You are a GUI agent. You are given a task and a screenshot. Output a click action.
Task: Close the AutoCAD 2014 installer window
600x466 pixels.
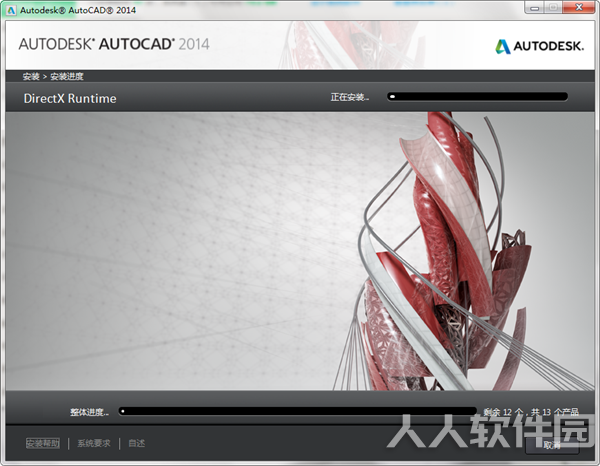(x=579, y=8)
